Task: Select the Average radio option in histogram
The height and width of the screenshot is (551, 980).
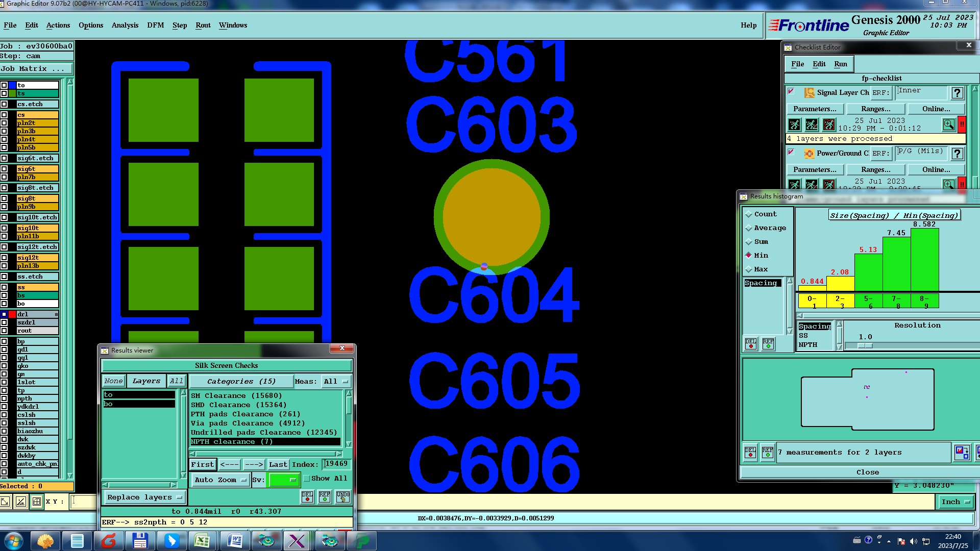Action: (749, 228)
